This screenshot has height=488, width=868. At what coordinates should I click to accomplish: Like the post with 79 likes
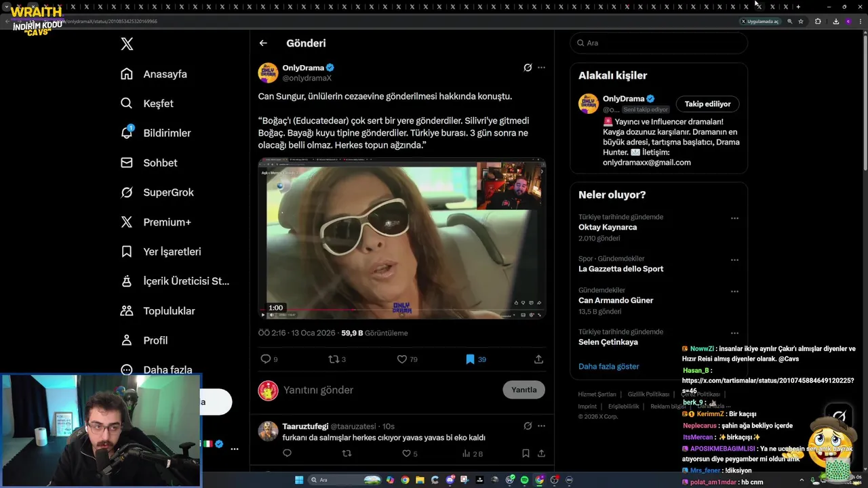pos(407,359)
